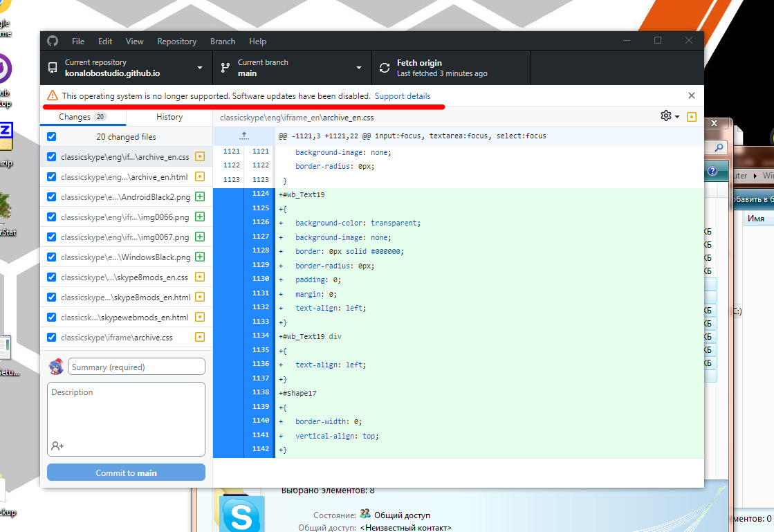The image size is (774, 532).
Task: Open the Repository menu
Action: coord(176,42)
